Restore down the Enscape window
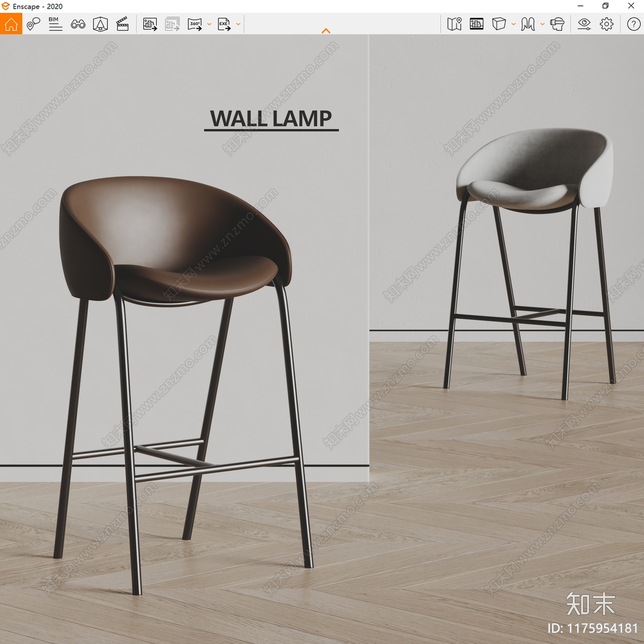The width and height of the screenshot is (644, 644). pos(605,6)
